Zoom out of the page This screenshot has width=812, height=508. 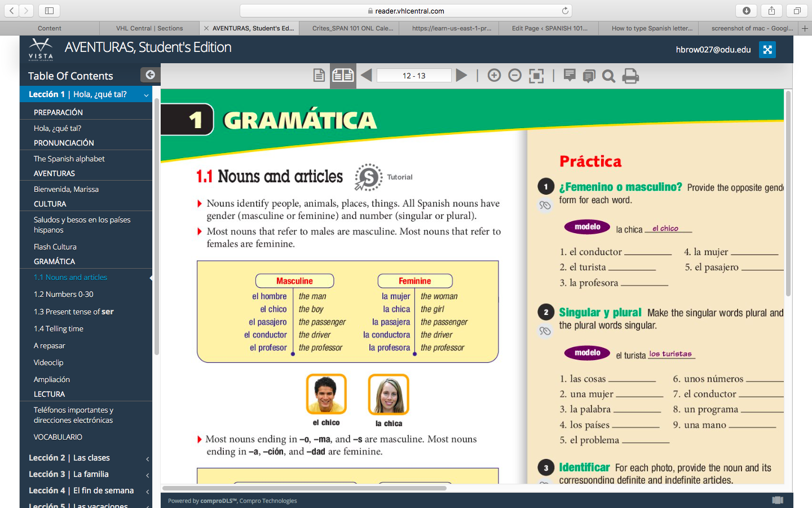tap(515, 75)
